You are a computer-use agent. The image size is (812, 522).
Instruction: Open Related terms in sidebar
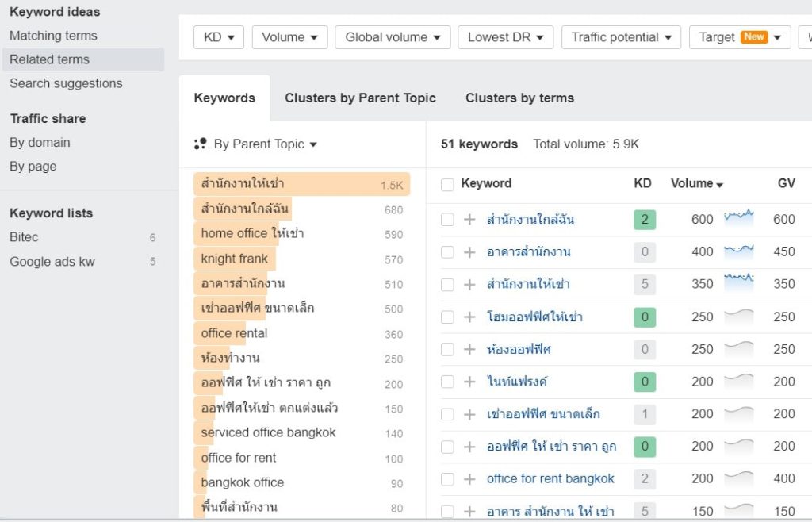point(83,59)
